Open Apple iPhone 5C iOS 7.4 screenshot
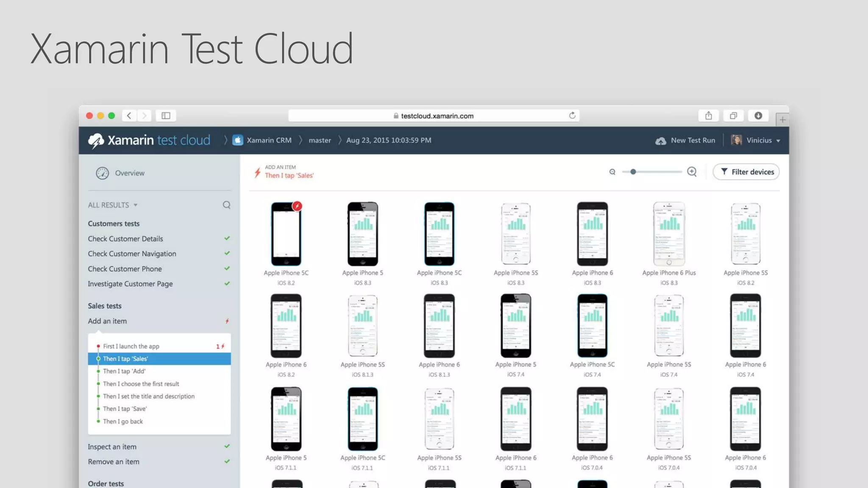868x488 pixels. 593,326
